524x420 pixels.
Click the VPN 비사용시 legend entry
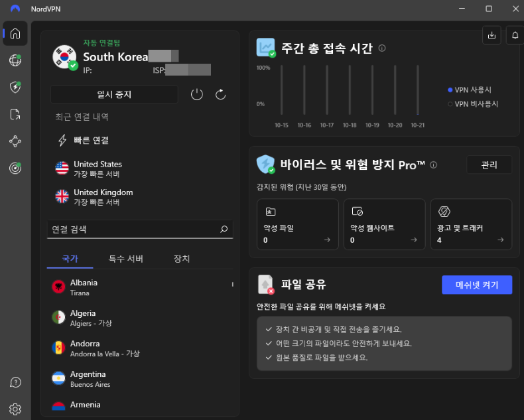pos(473,104)
